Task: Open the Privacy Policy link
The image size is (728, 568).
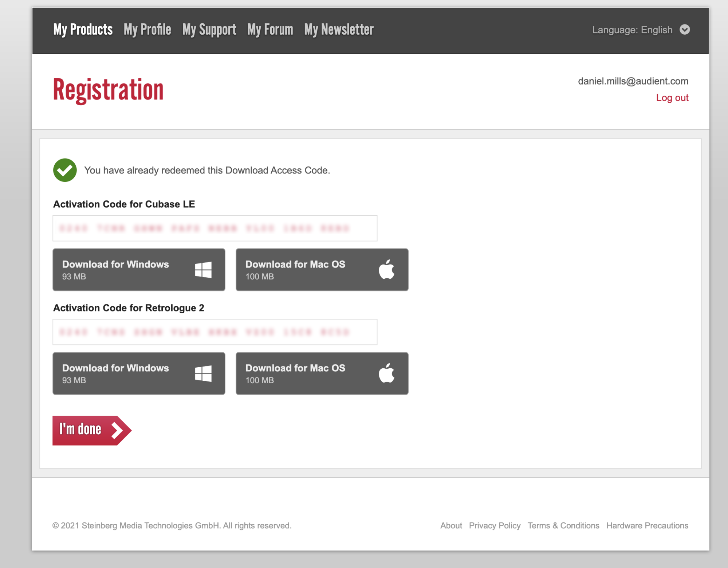Action: tap(495, 525)
